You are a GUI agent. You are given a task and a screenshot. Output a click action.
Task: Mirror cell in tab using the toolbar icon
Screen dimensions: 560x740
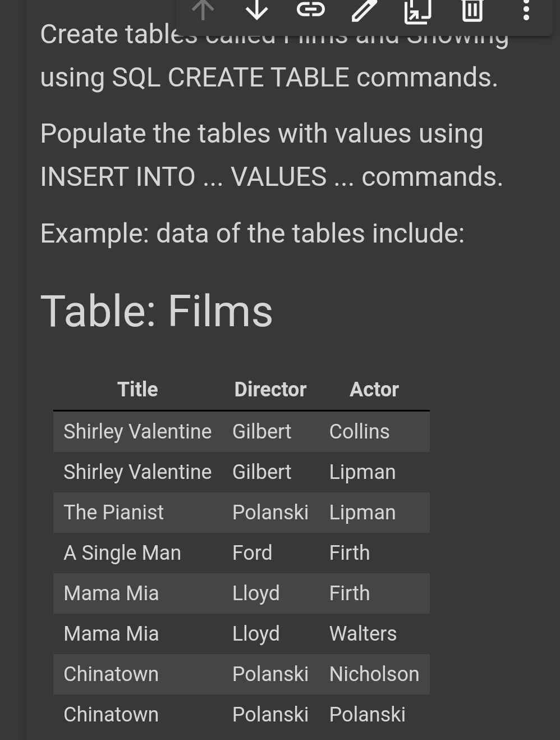coord(418,11)
